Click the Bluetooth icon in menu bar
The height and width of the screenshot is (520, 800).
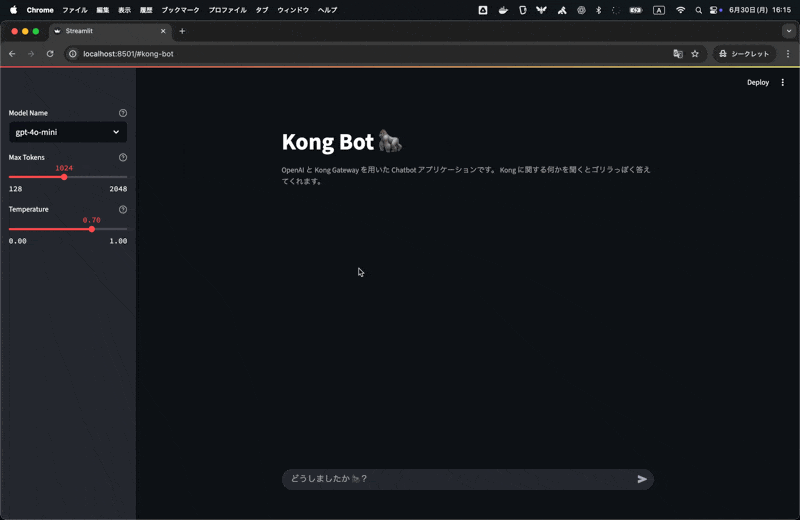click(x=598, y=10)
